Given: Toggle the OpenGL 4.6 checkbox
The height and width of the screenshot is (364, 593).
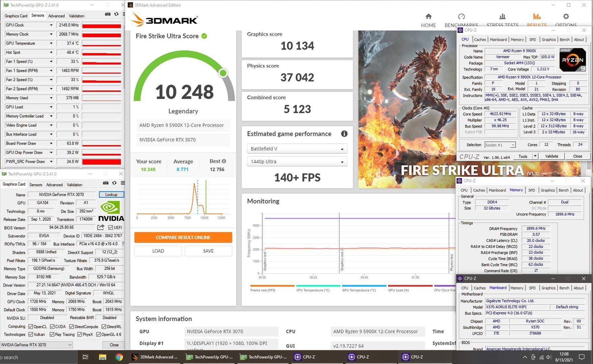Looking at the screenshot, I should pos(98,334).
